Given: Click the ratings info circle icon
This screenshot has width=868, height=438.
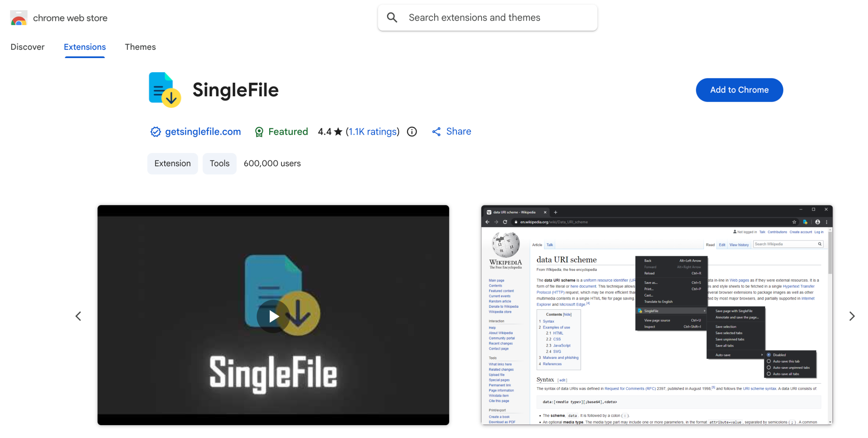Looking at the screenshot, I should pyautogui.click(x=411, y=132).
